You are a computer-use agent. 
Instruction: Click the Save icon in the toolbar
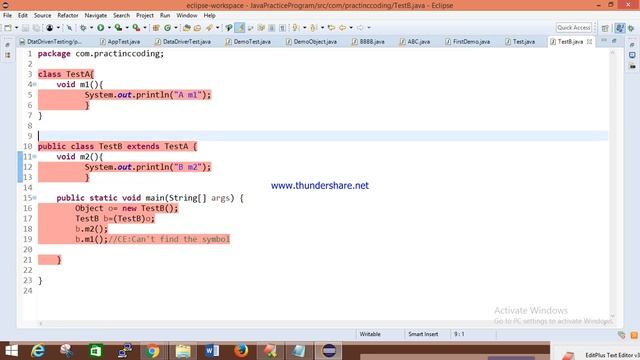coord(25,28)
